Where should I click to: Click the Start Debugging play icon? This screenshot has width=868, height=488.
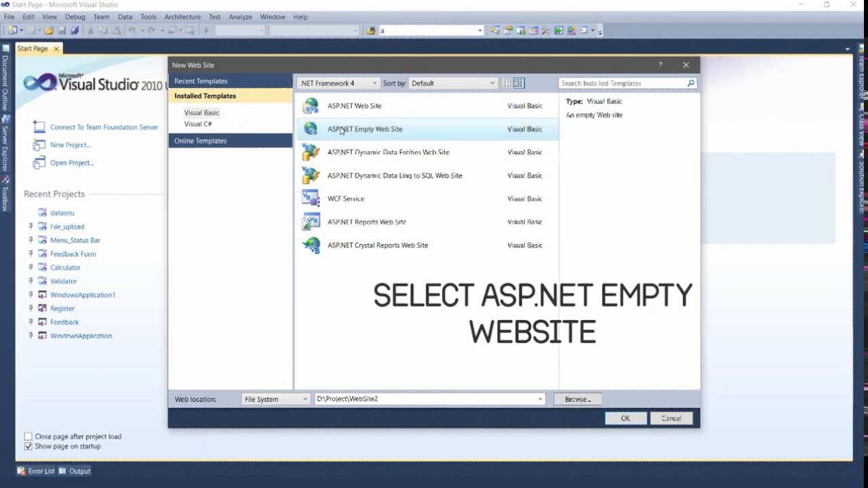tap(206, 30)
